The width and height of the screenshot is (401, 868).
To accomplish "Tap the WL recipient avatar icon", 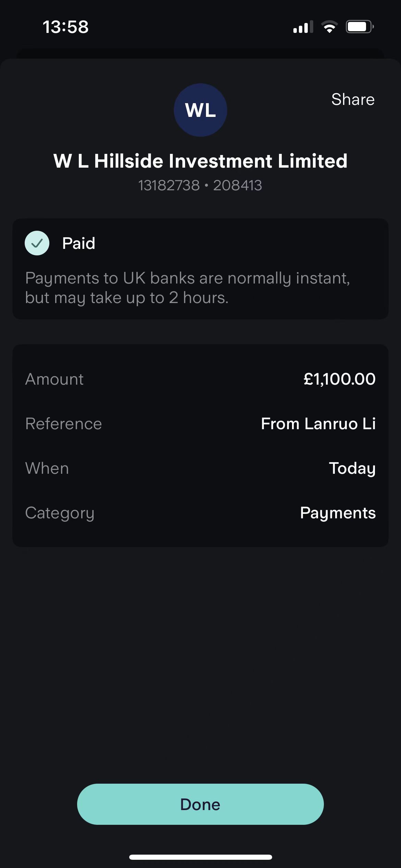I will 200,110.
